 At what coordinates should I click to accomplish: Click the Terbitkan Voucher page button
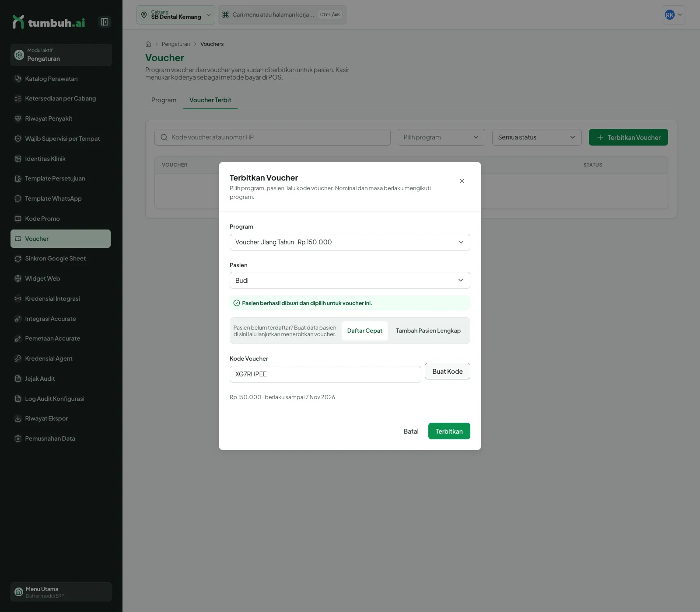tap(628, 137)
